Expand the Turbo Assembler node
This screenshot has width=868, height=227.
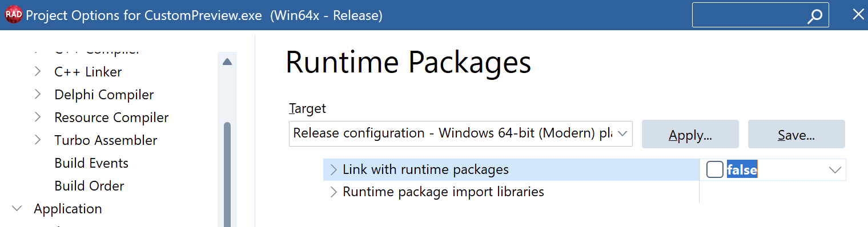(38, 140)
